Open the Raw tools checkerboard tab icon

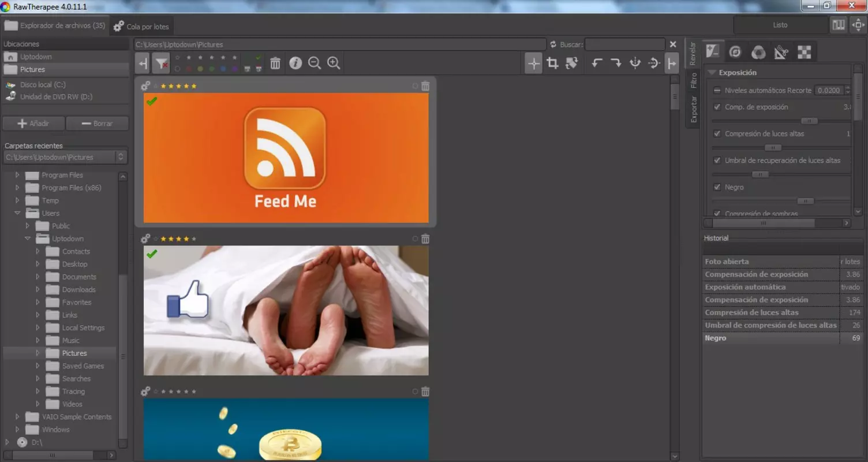805,52
